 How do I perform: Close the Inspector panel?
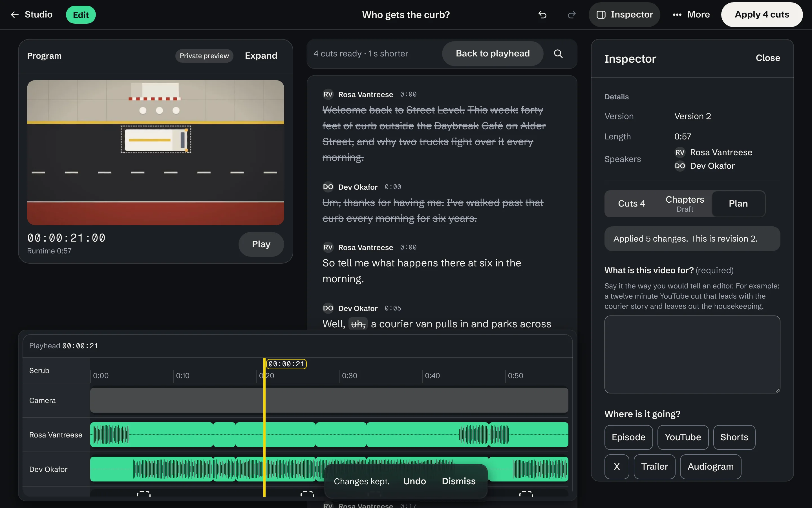(768, 58)
